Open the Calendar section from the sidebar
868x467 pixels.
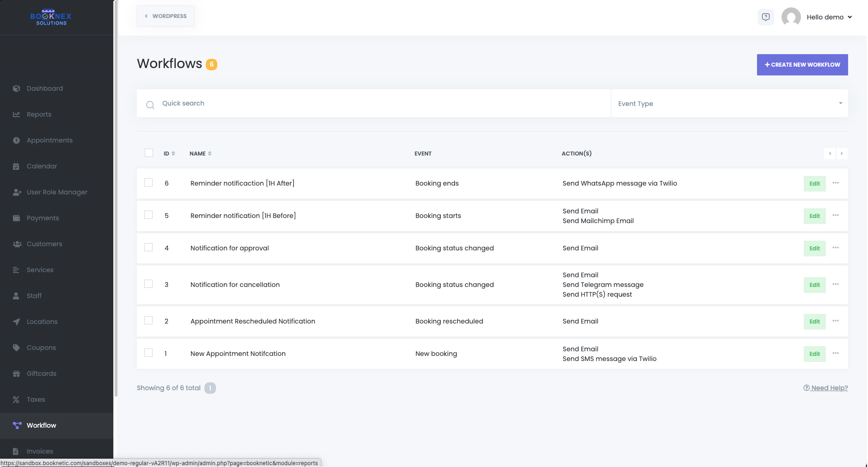pyautogui.click(x=42, y=166)
